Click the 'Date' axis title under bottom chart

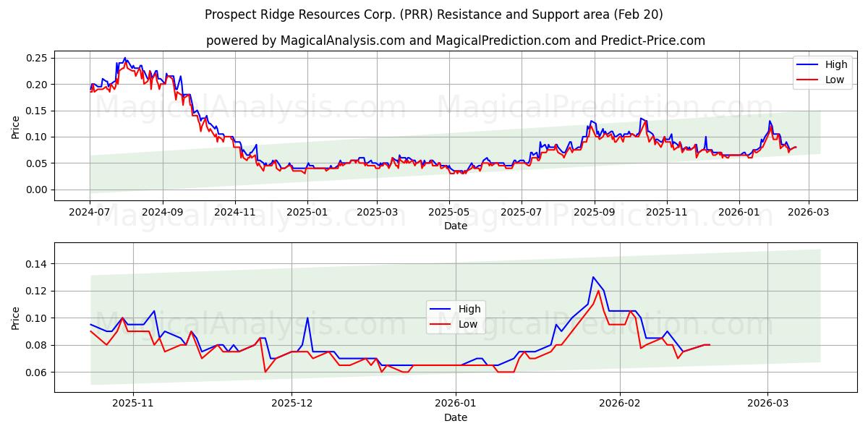[x=456, y=418]
